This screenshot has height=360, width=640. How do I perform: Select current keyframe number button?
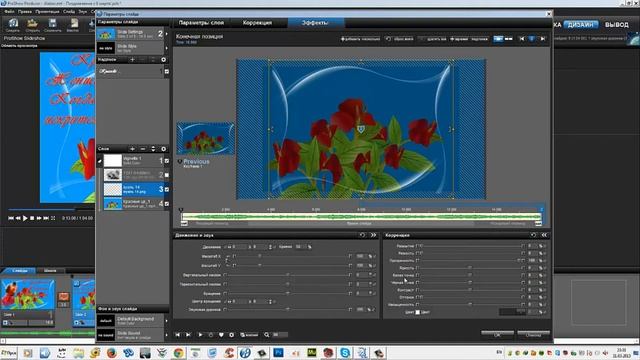tap(531, 39)
